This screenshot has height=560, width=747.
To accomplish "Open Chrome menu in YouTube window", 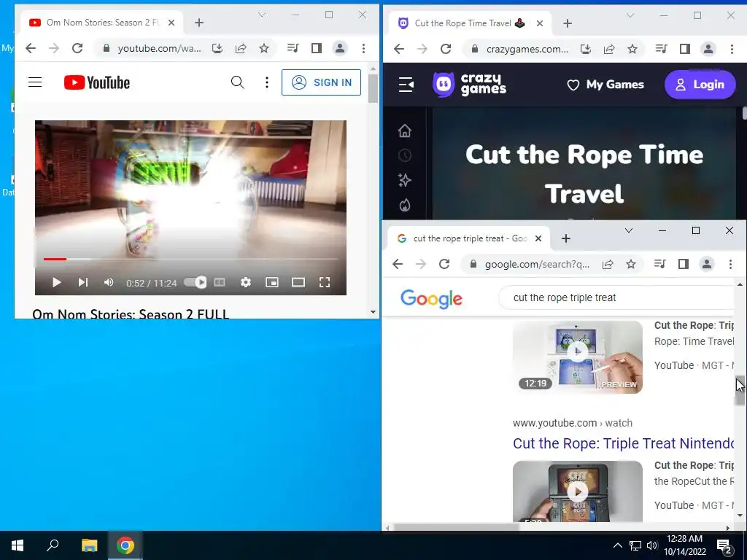I will pos(363,48).
